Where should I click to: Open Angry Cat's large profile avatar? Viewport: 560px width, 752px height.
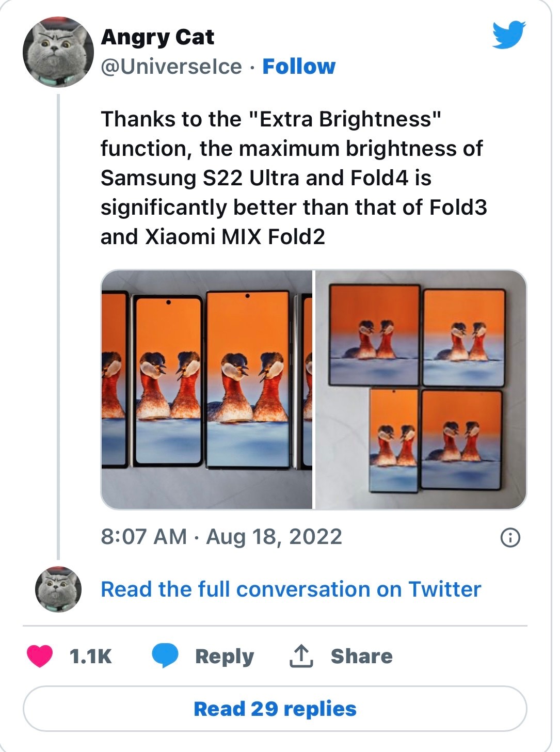pos(58,52)
